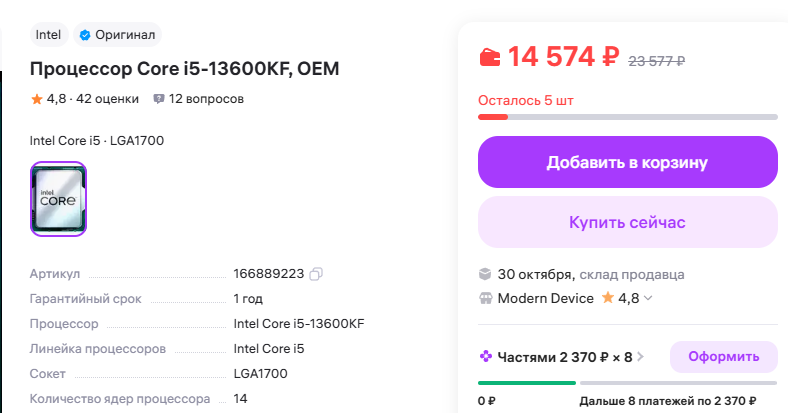Click the red wallet price icon
The width and height of the screenshot is (788, 413).
point(490,57)
